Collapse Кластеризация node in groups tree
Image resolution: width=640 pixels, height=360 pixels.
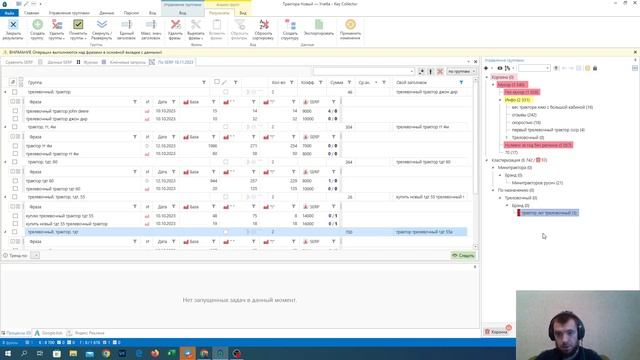click(x=487, y=160)
